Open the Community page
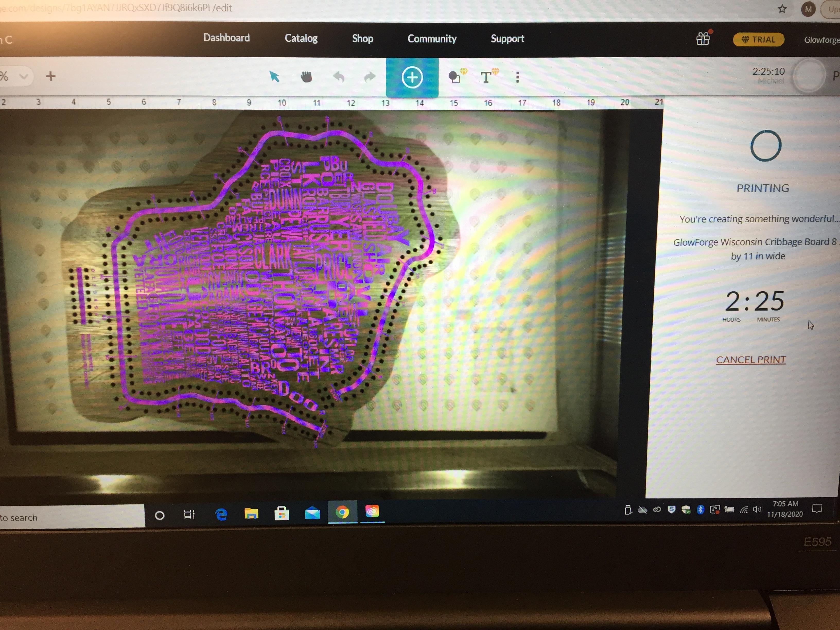840x630 pixels. click(x=432, y=39)
